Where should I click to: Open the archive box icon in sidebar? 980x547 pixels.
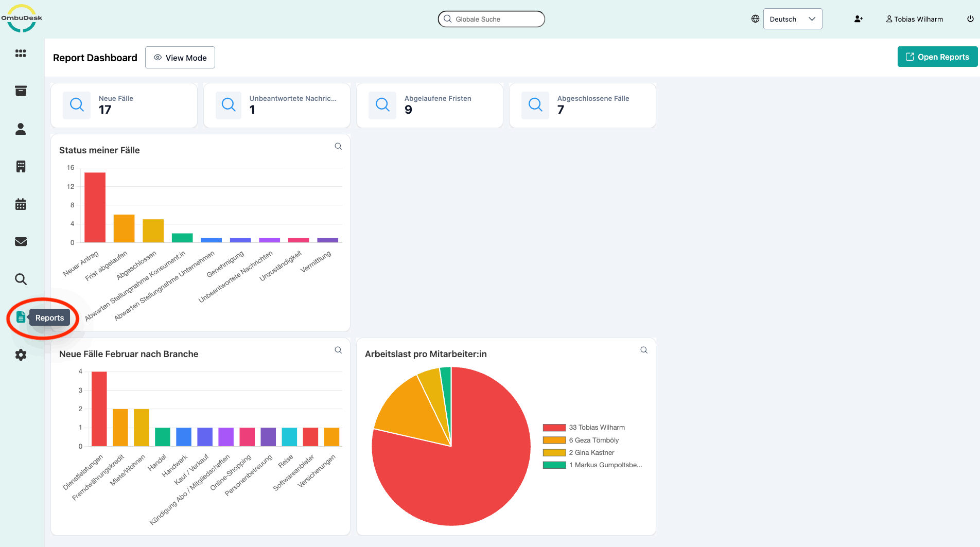tap(21, 91)
